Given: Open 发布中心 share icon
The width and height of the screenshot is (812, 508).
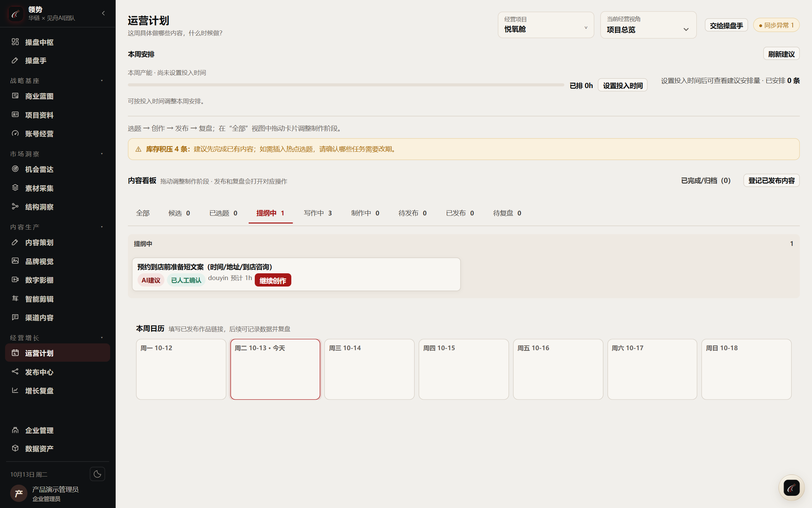Looking at the screenshot, I should pyautogui.click(x=15, y=372).
